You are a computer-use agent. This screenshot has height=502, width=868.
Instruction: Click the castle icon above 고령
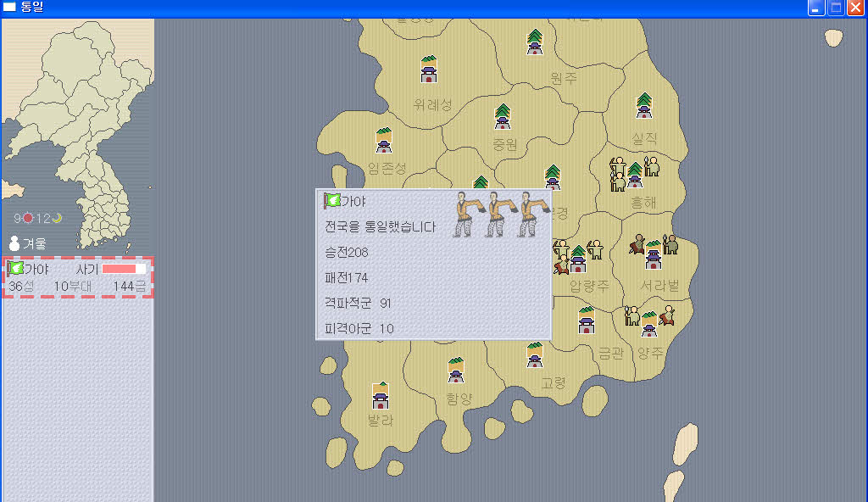click(535, 354)
